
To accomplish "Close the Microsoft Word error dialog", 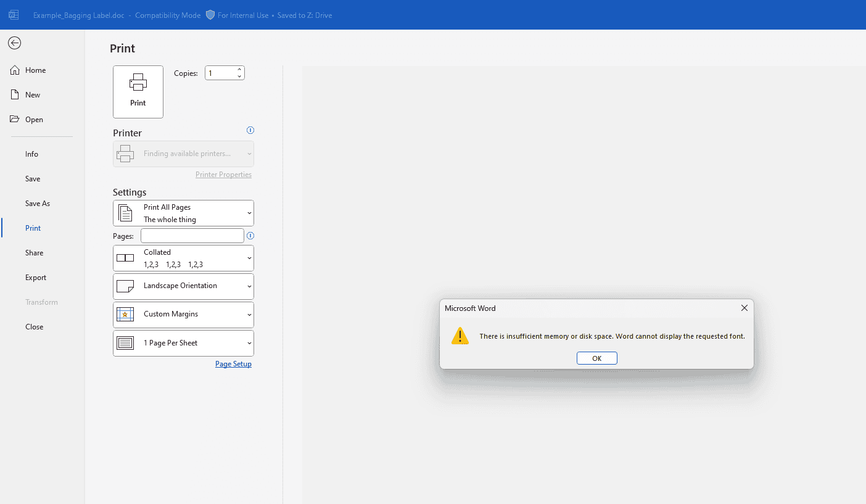I will 744,308.
